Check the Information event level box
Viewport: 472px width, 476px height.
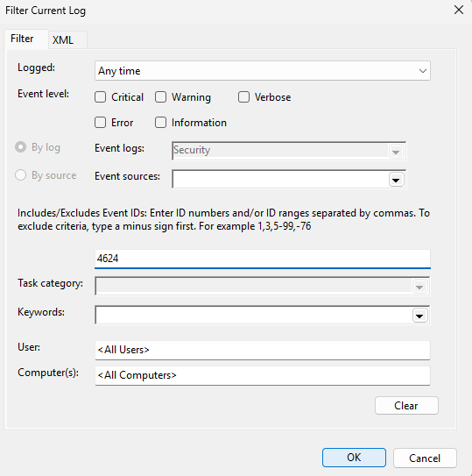pyautogui.click(x=160, y=123)
